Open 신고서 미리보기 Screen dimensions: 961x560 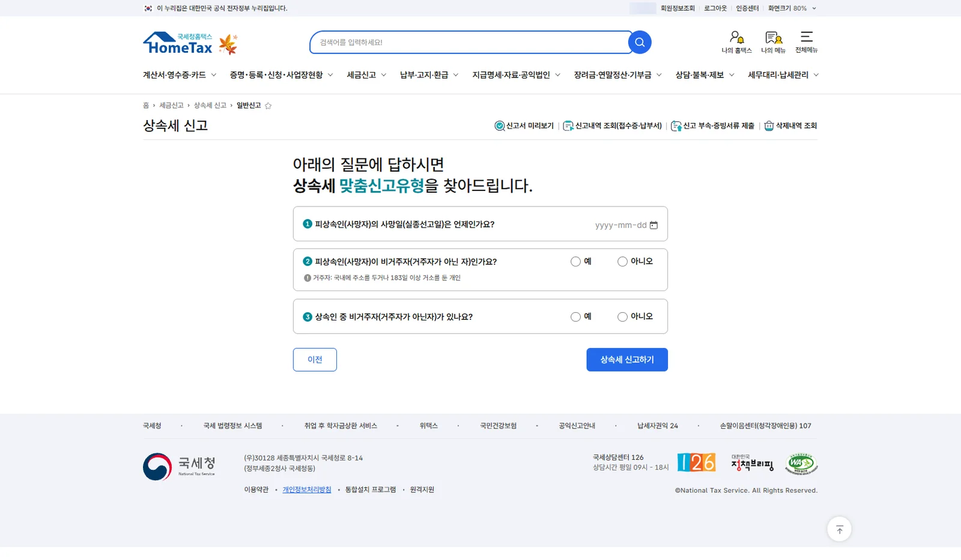point(524,126)
